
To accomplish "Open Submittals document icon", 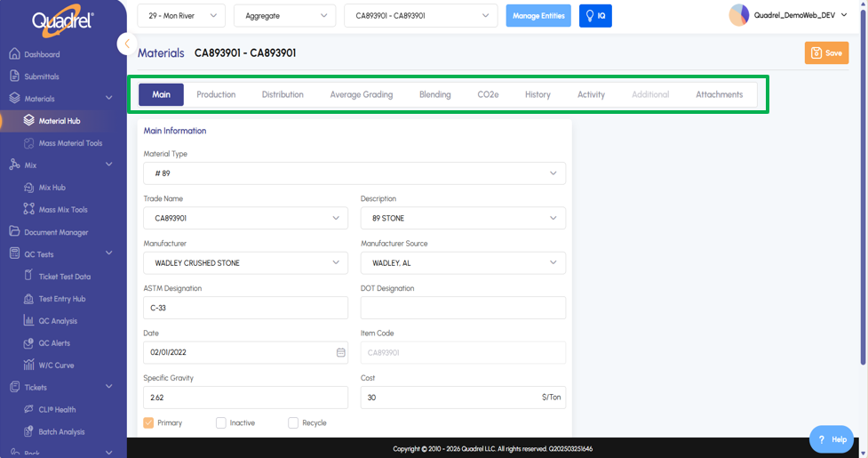I will click(15, 76).
